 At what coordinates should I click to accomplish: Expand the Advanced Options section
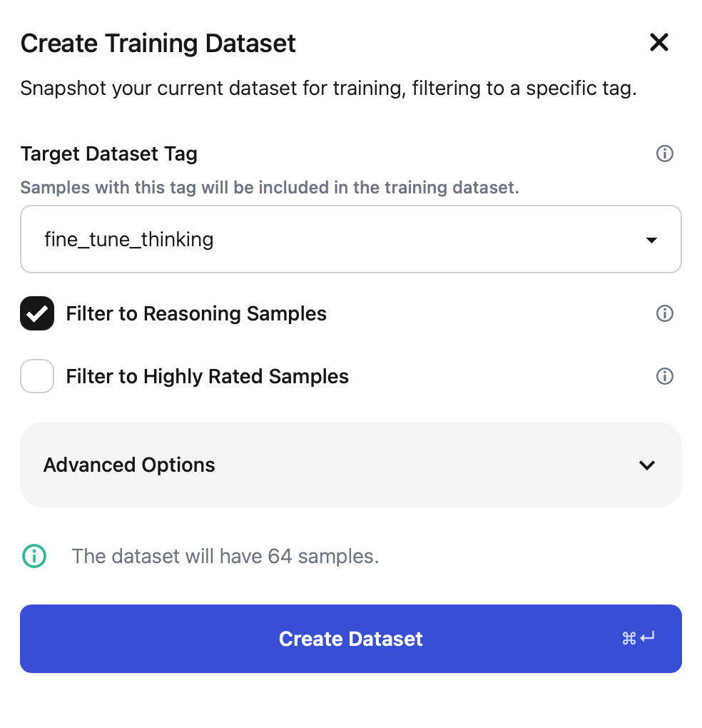pyautogui.click(x=350, y=465)
